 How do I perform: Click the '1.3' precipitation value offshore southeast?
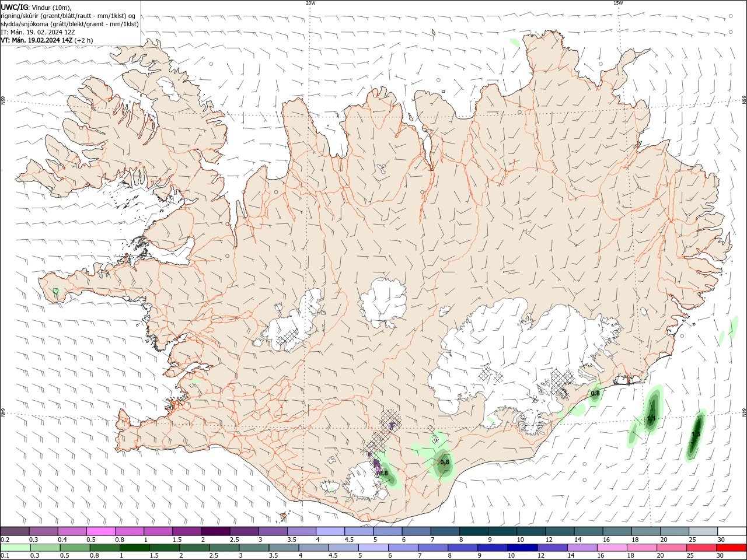[x=696, y=435]
